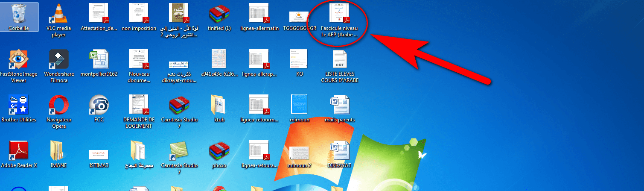644x191 pixels.
Task: Launch Camtasia Studio 7 application shortcut
Action: pos(179,157)
